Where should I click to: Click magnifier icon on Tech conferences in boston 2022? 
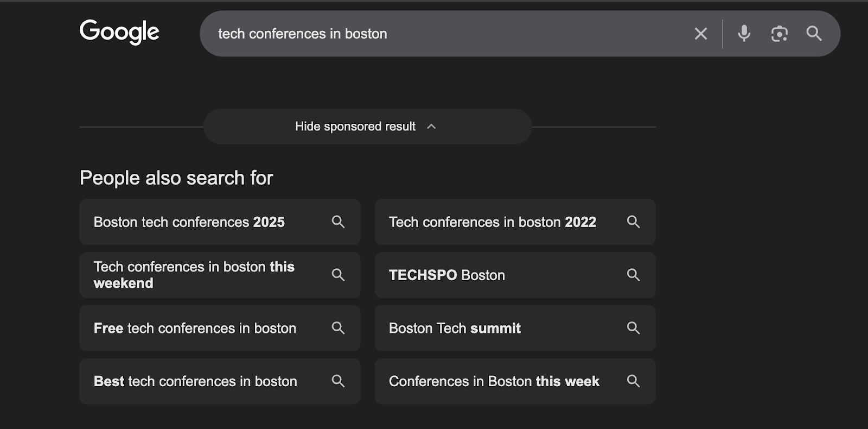tap(633, 222)
